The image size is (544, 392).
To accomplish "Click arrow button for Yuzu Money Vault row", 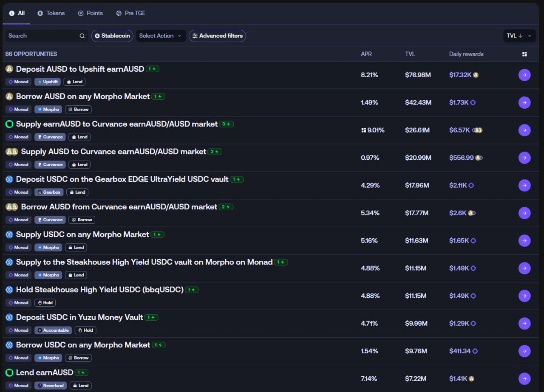I will click(524, 324).
